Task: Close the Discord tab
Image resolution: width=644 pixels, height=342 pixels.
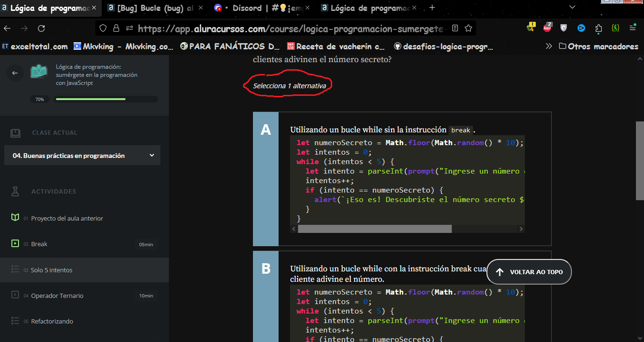Action: click(x=308, y=8)
